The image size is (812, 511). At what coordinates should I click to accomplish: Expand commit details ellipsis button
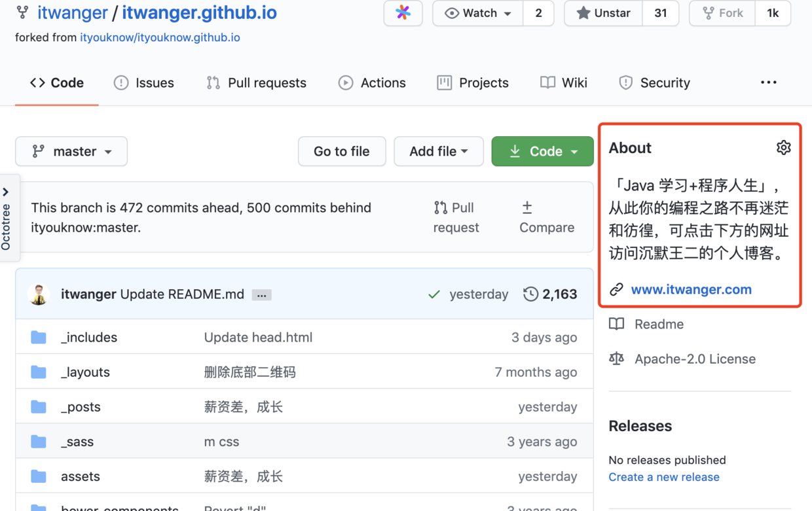click(x=261, y=295)
